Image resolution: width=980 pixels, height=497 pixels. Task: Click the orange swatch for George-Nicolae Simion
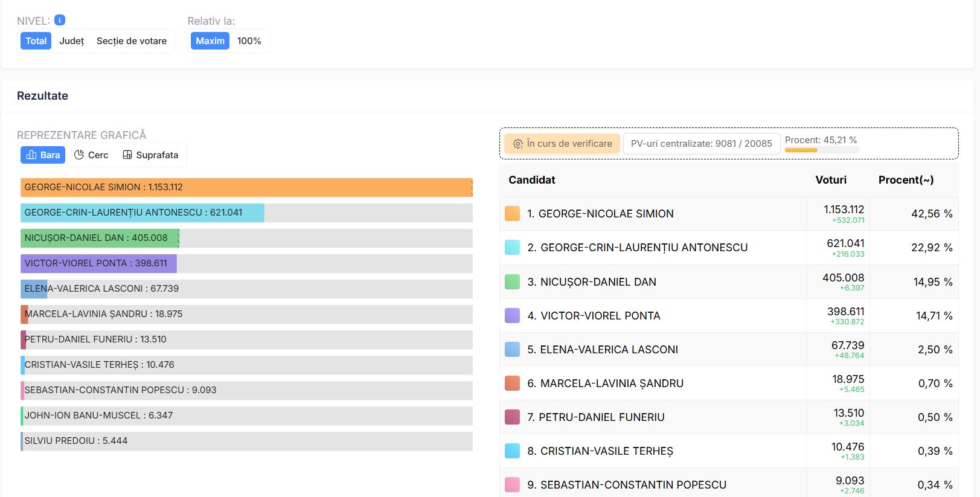pyautogui.click(x=512, y=214)
